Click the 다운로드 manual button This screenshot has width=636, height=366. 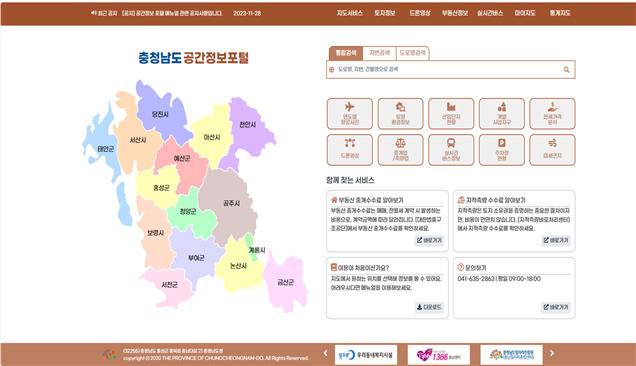[429, 307]
